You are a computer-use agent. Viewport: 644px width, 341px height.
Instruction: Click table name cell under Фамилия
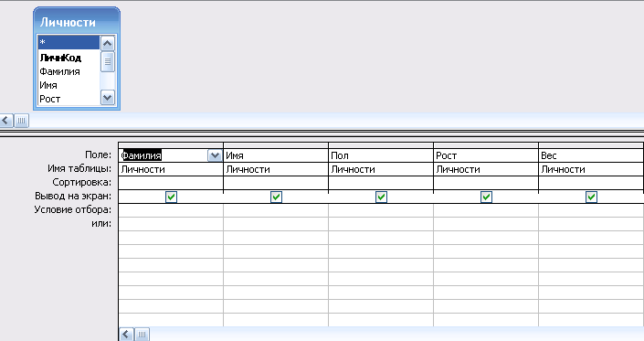(x=171, y=169)
